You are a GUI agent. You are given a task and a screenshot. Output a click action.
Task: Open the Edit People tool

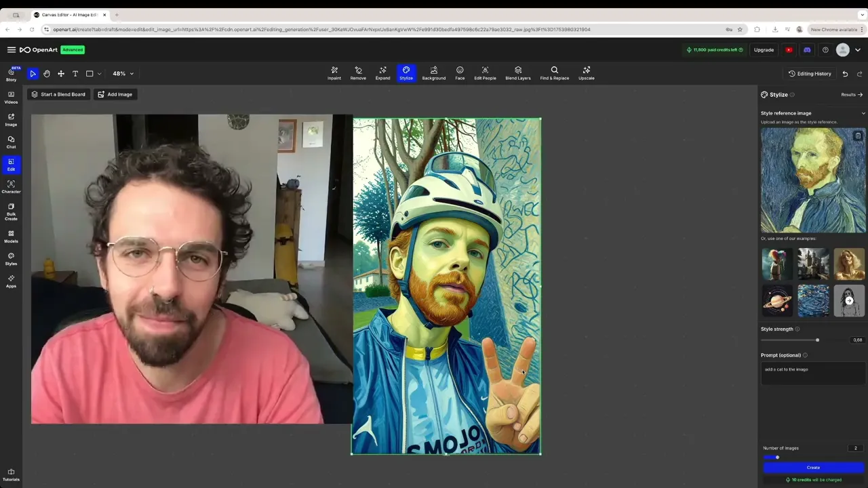pos(485,73)
